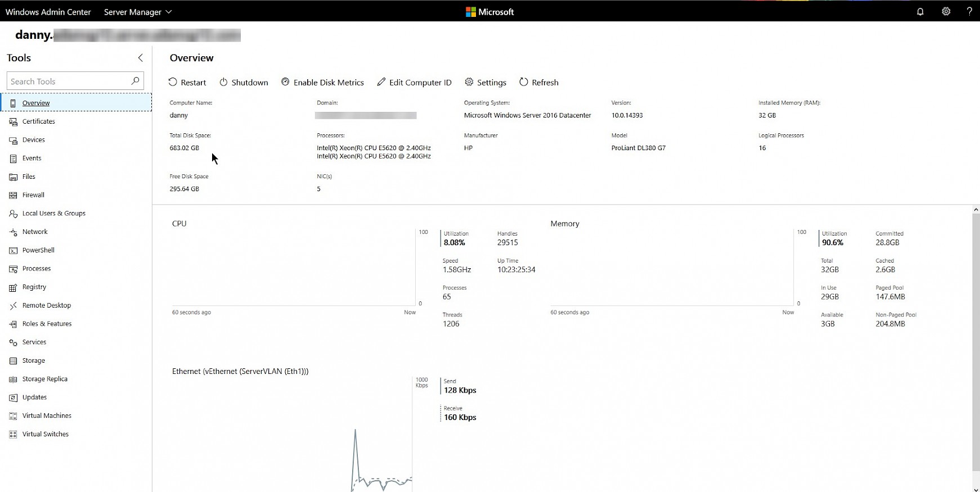
Task: Click the Files icon in sidebar
Action: click(13, 177)
